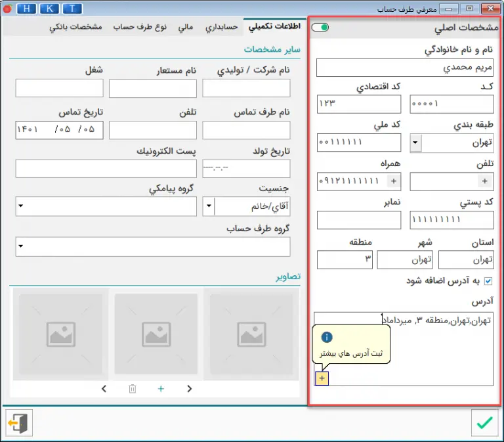The width and height of the screenshot is (504, 442).
Task: Expand the گروه پيامکي dropdown
Action: (20, 206)
